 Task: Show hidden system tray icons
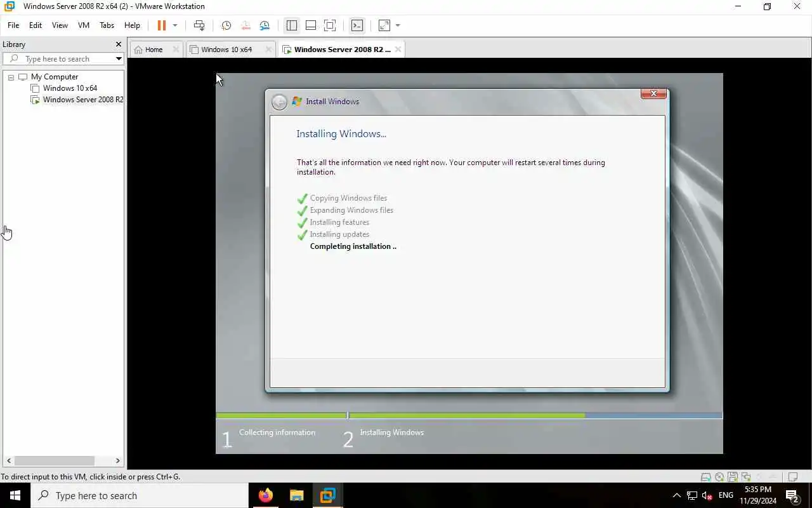point(676,495)
